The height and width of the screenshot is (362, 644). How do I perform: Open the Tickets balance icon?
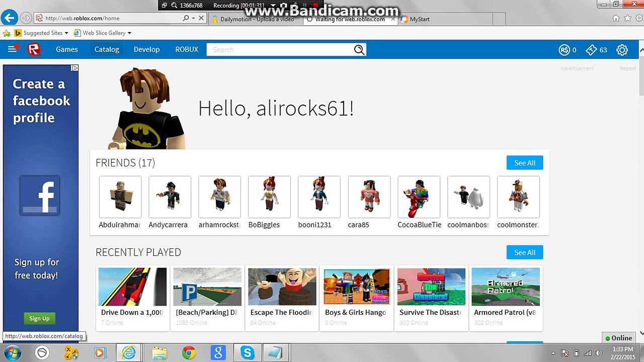point(591,50)
